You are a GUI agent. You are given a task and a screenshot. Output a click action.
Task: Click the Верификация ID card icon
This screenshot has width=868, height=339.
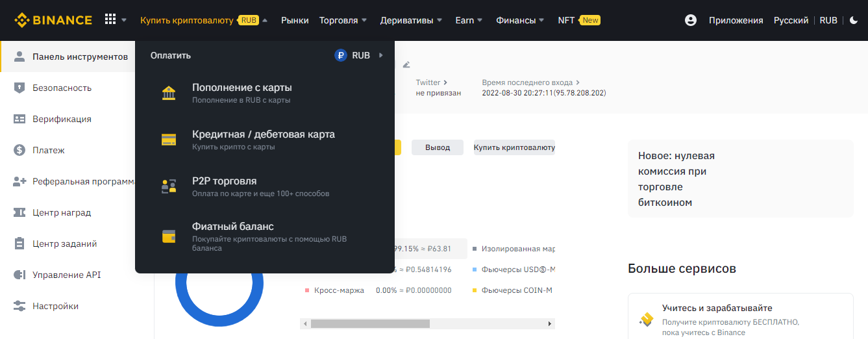[19, 119]
